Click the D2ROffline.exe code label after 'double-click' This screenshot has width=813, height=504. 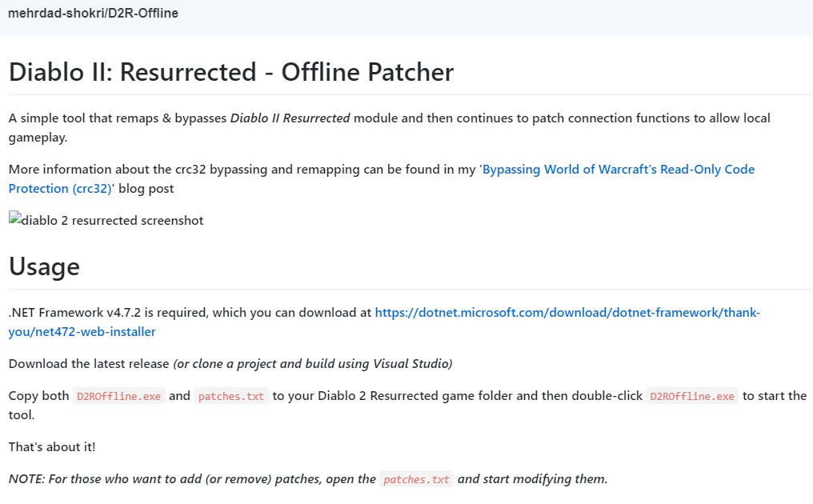[692, 396]
